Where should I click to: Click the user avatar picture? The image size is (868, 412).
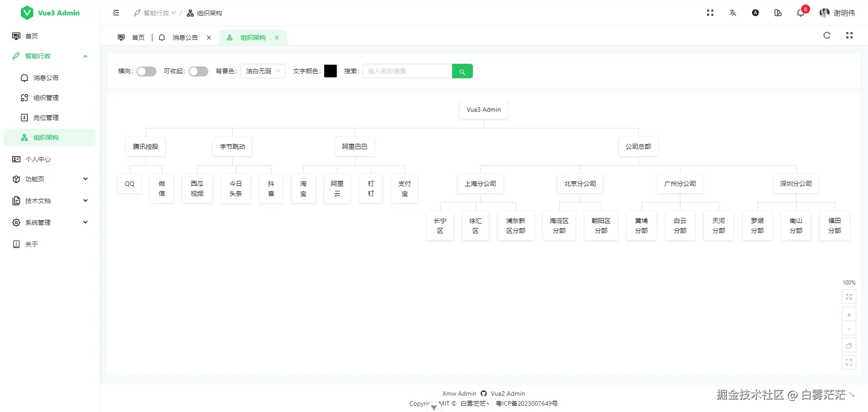824,13
